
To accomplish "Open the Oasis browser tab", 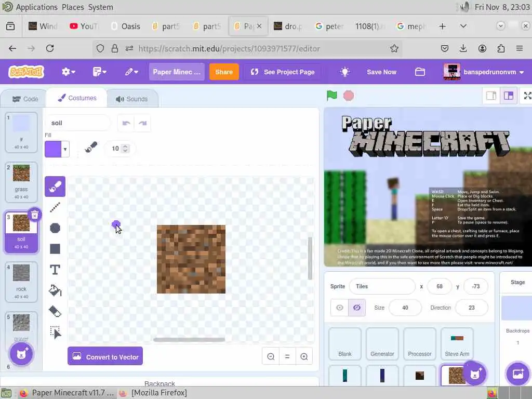I will (x=126, y=26).
